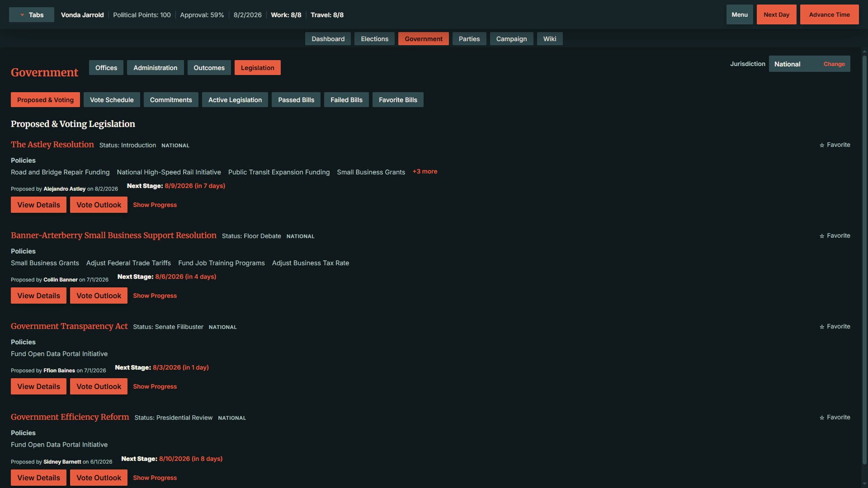
Task: Expand the +3 more policies link
Action: 425,172
